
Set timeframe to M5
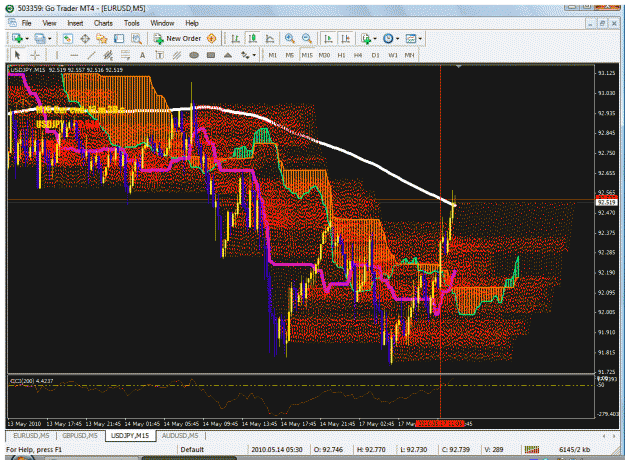[x=290, y=55]
